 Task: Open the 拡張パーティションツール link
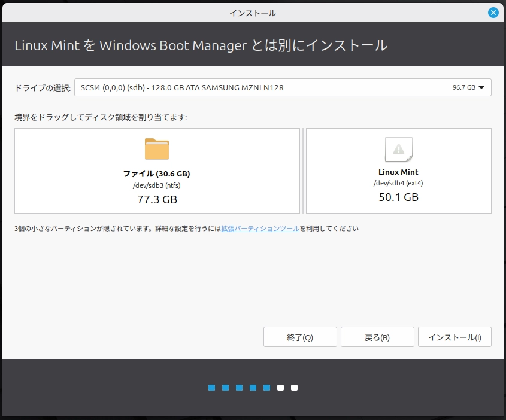260,229
